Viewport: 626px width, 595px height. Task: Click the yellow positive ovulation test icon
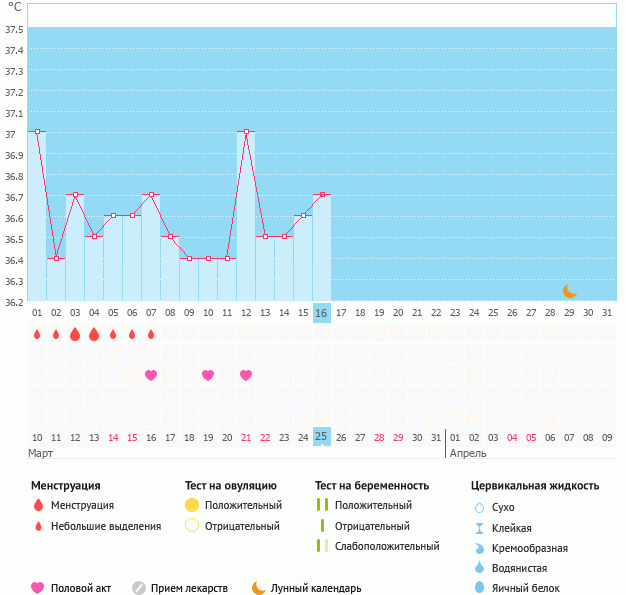(193, 505)
